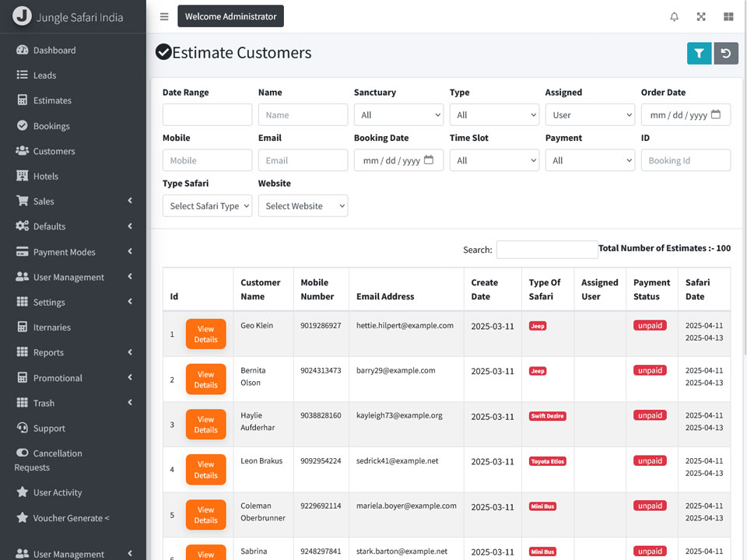Click the Cancellation Requests toggle icon
The image size is (747, 560).
22,453
